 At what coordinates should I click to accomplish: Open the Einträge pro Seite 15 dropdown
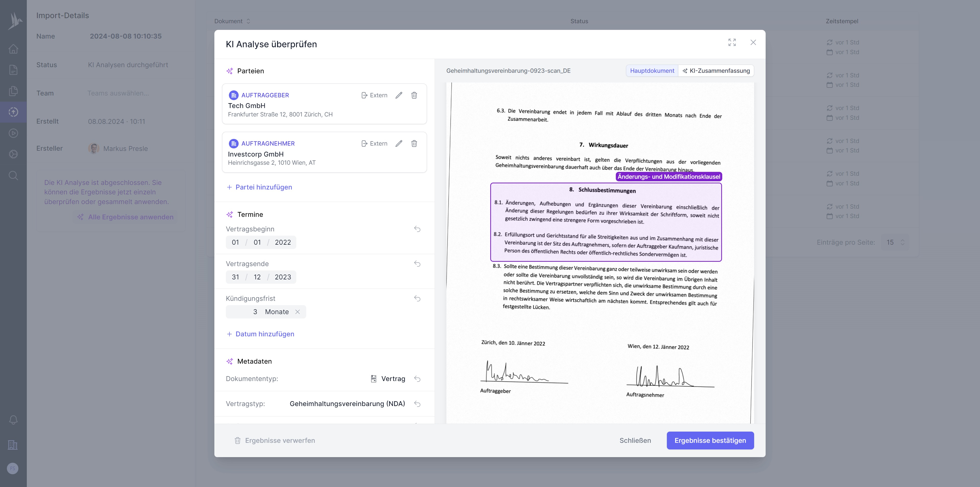895,243
